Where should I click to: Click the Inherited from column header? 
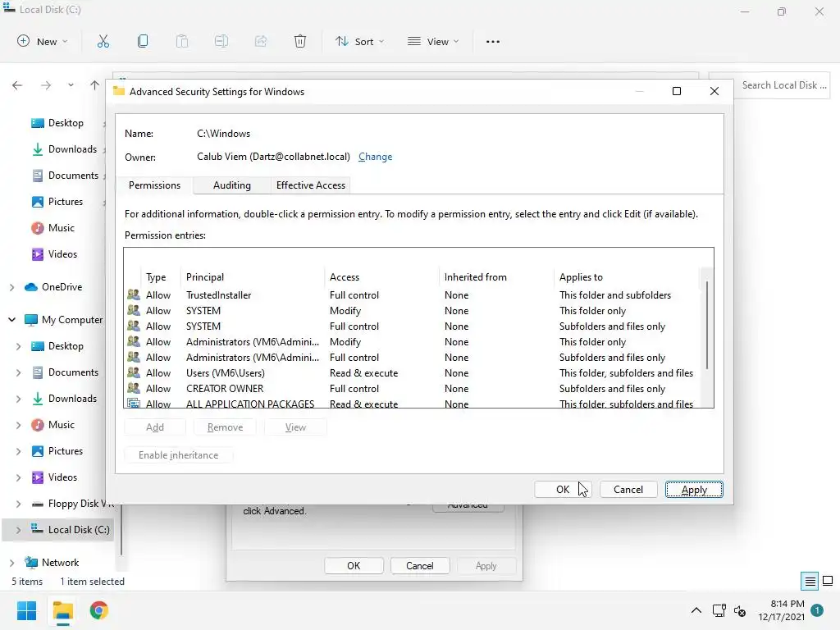[x=496, y=277]
